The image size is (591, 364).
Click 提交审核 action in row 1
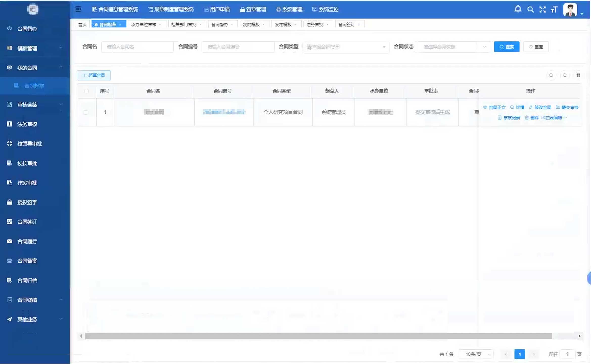click(x=567, y=107)
